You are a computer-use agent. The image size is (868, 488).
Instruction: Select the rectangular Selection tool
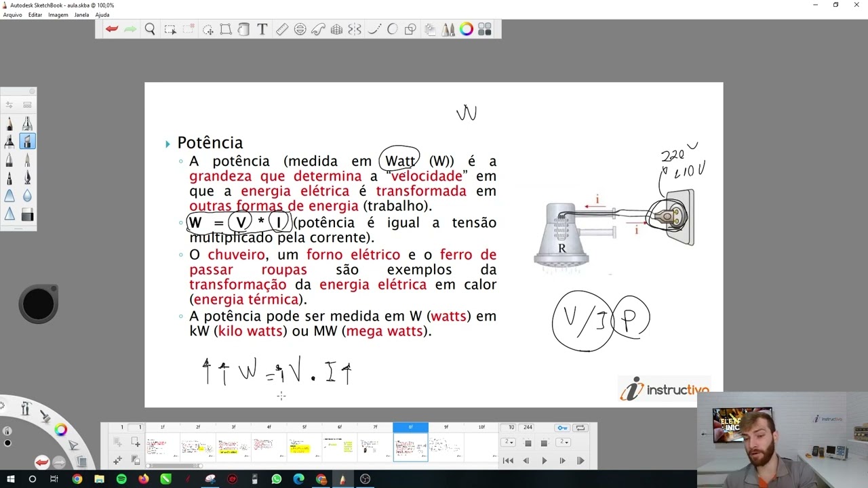170,29
